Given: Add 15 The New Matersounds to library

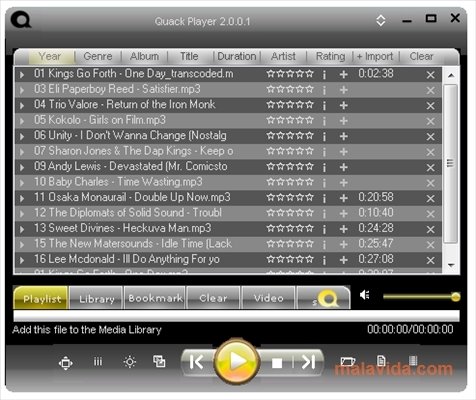Looking at the screenshot, I should click(x=343, y=244).
